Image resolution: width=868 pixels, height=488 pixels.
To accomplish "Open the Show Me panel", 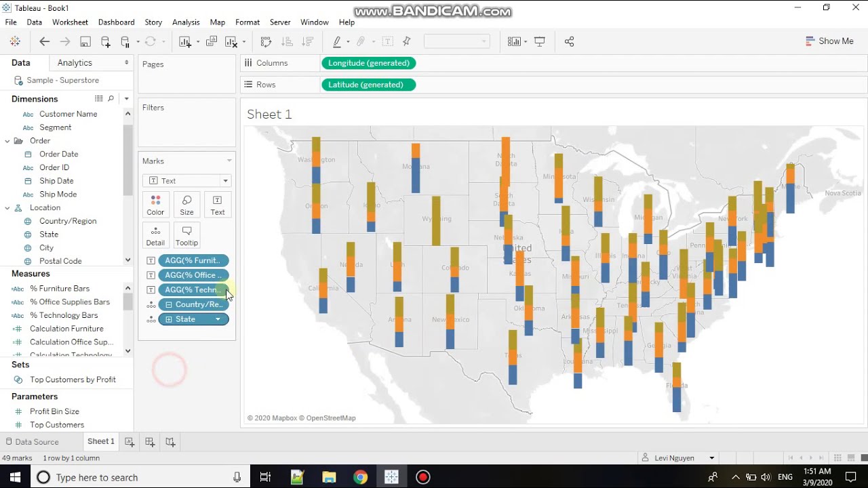I will pos(829,41).
